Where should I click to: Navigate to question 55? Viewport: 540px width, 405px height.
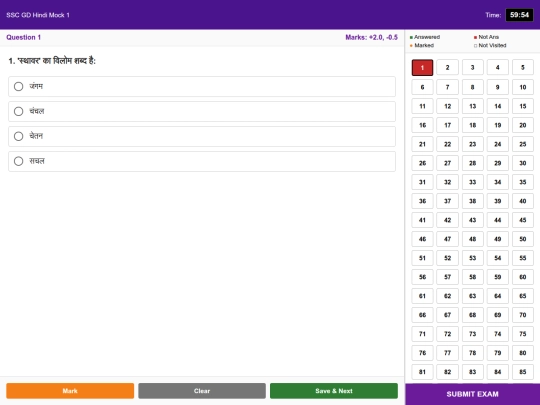523,258
